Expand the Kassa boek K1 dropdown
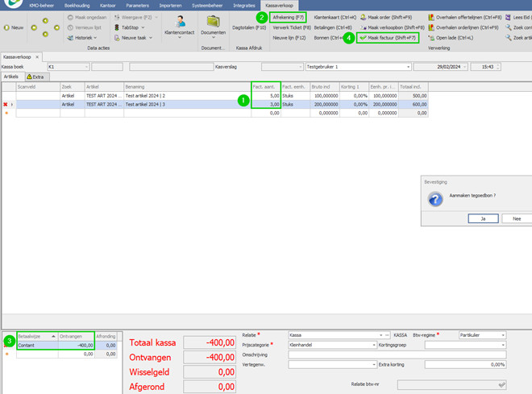The height and width of the screenshot is (394, 532). (x=86, y=67)
